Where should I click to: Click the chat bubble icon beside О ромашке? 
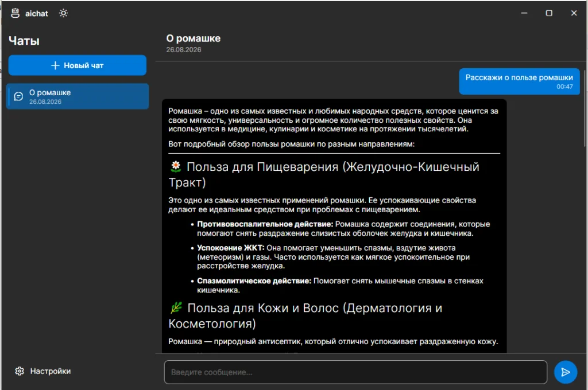pyautogui.click(x=18, y=96)
